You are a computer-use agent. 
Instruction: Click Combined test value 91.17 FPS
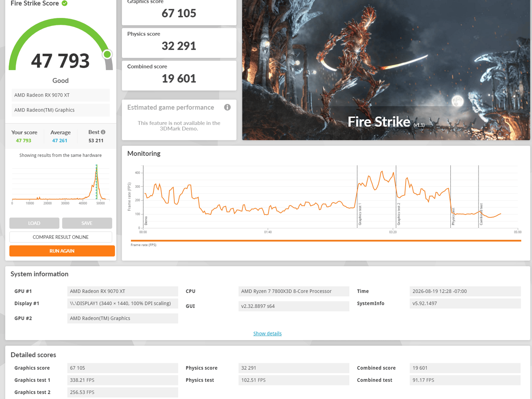pyautogui.click(x=465, y=380)
